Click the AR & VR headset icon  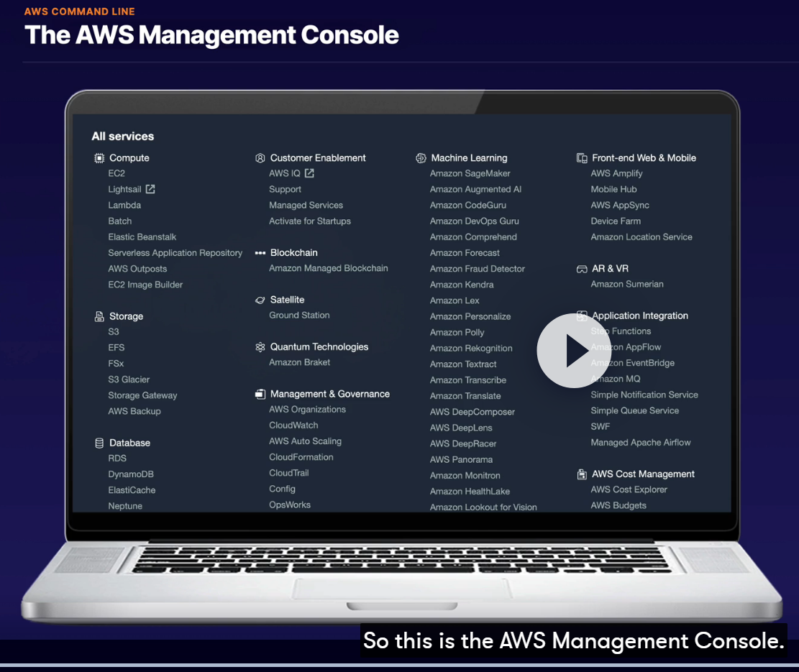tap(581, 269)
